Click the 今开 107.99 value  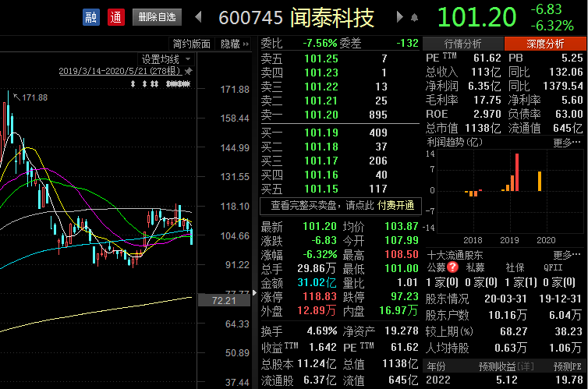coord(402,240)
